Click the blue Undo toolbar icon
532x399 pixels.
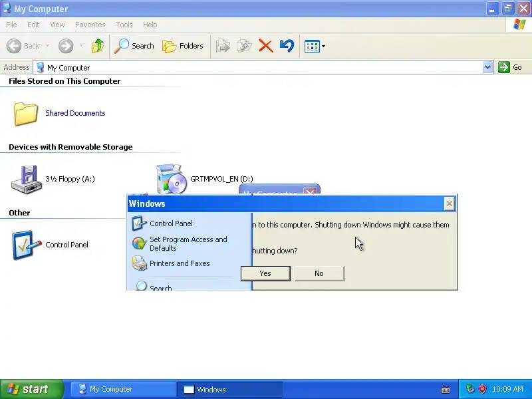click(x=287, y=46)
